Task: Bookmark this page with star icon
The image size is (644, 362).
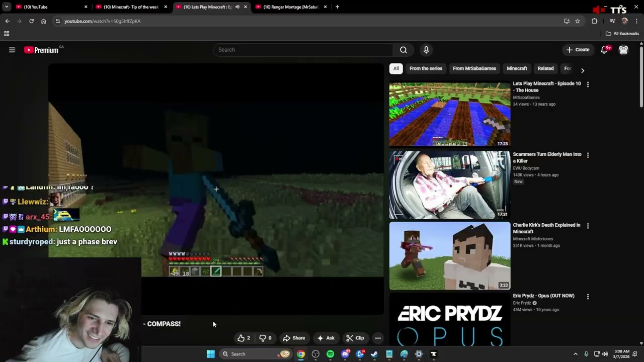Action: (x=578, y=21)
